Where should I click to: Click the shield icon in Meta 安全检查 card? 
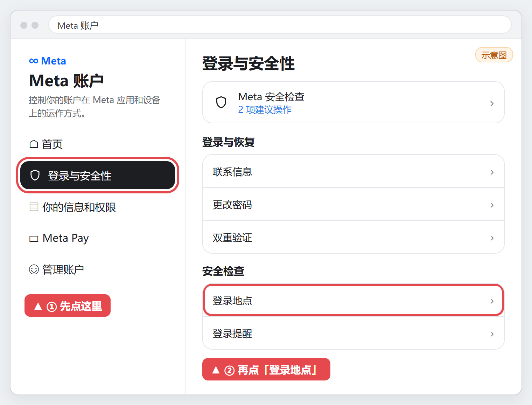coord(221,102)
